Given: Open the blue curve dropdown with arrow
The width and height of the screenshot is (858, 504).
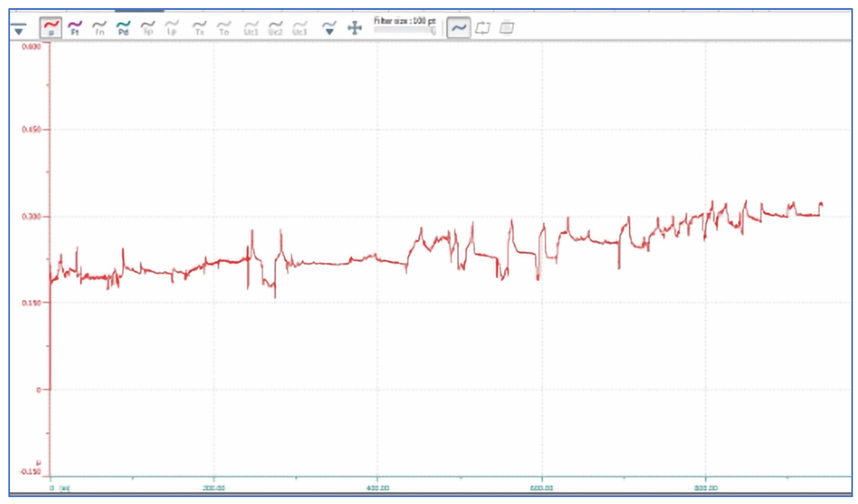Looking at the screenshot, I should [x=329, y=28].
